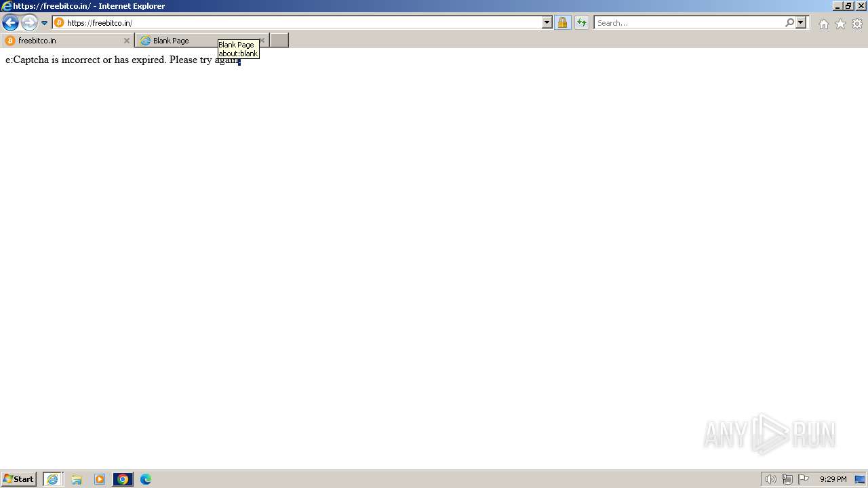Screen dimensions: 868x488
Task: Close the Blank Page tab
Action: pyautogui.click(x=262, y=41)
